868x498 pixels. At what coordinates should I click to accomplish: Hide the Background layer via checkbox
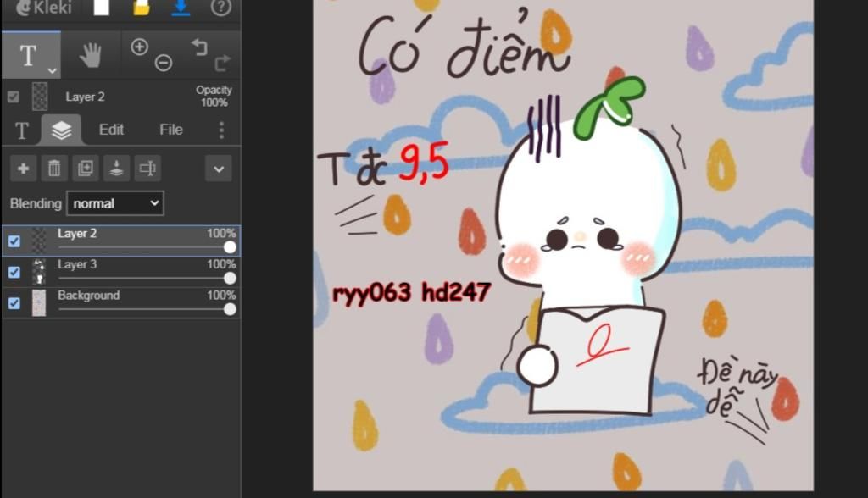(14, 303)
